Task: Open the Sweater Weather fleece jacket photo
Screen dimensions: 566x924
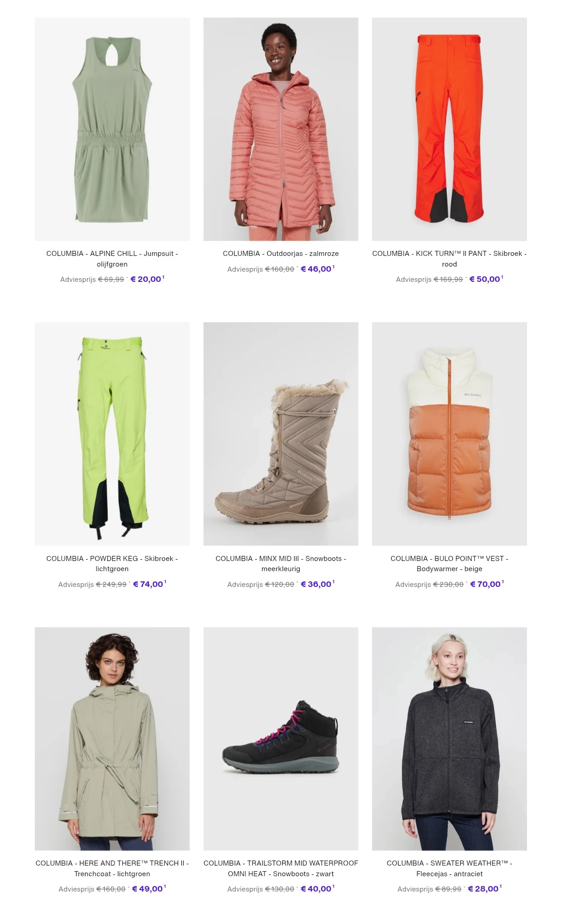Action: coord(449,739)
